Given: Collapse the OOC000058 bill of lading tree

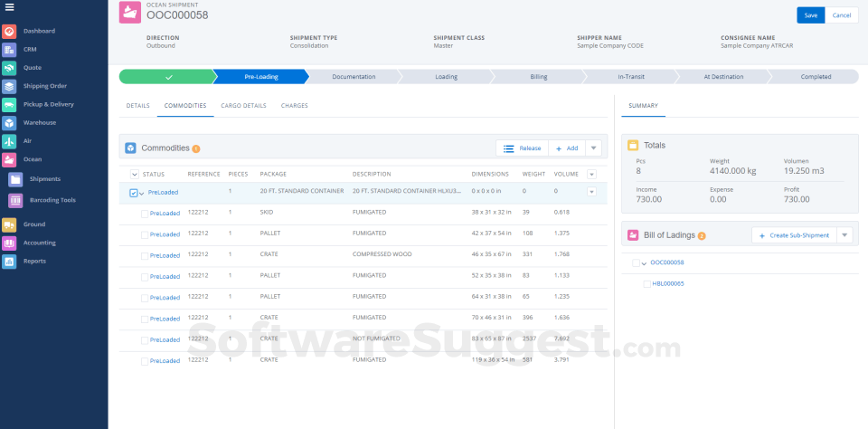Looking at the screenshot, I should pos(643,263).
